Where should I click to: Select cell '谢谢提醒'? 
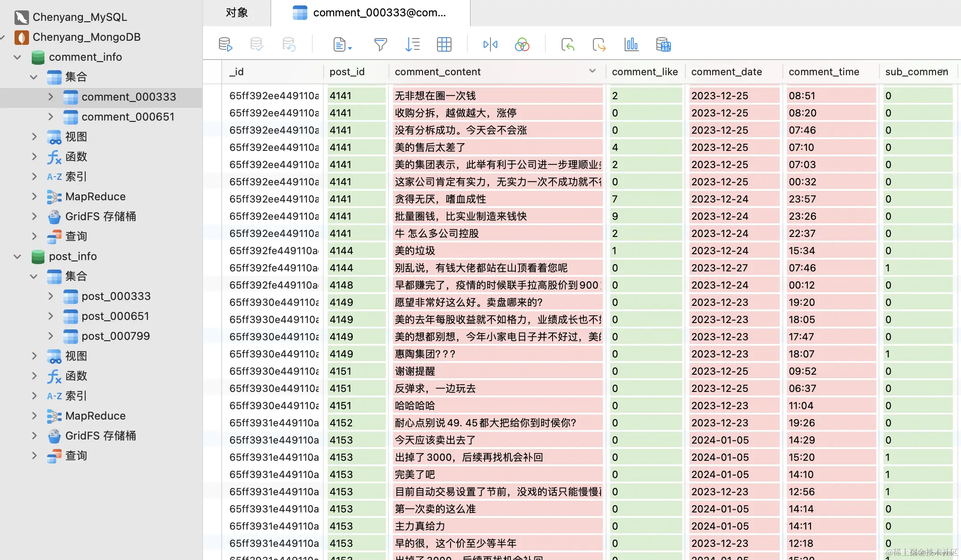coord(497,371)
